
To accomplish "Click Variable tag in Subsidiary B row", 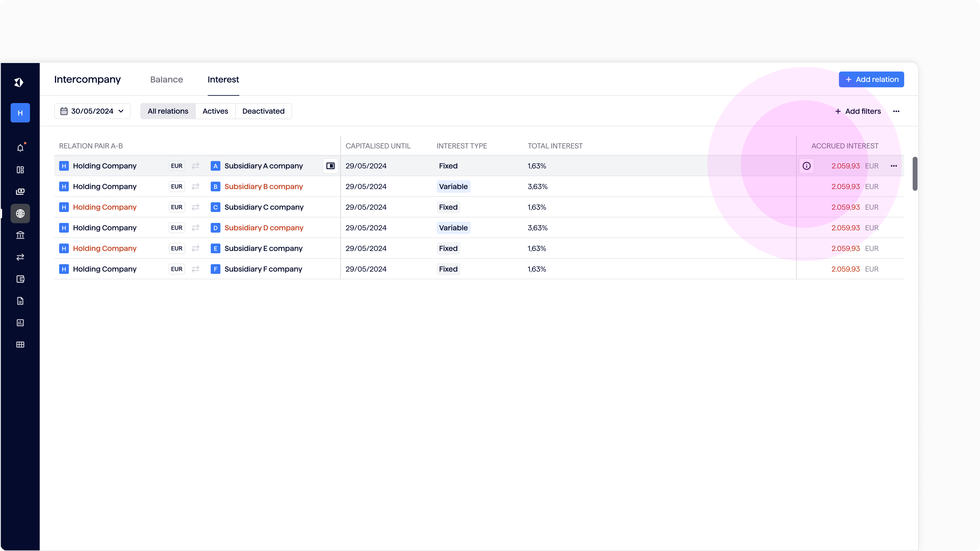I will click(x=454, y=186).
